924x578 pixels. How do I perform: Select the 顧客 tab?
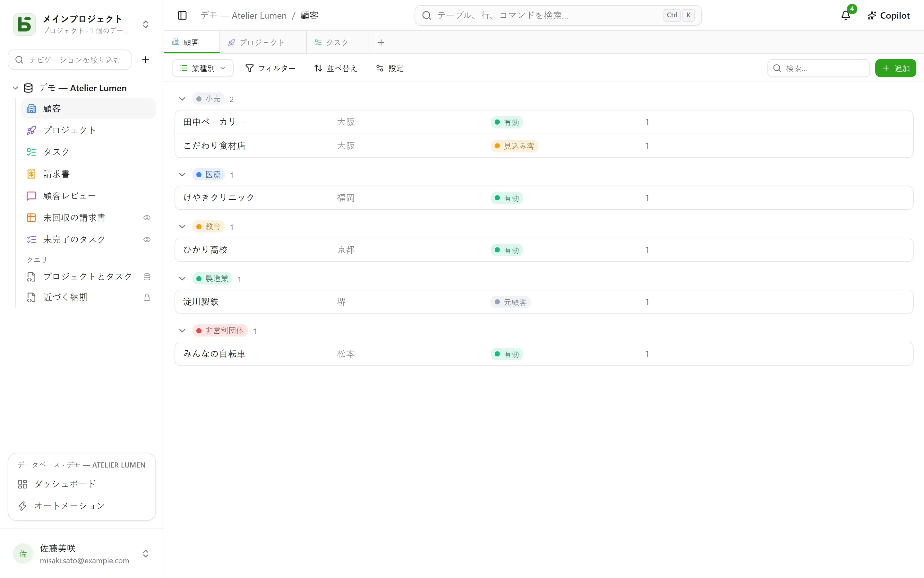coord(192,42)
